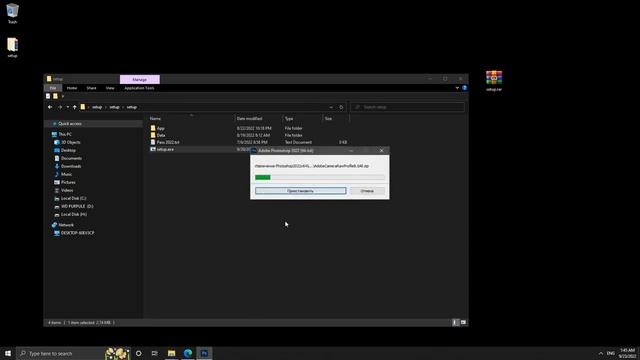Switch to the Home ribbon tab
Viewport: 640px width, 360px height.
pyautogui.click(x=72, y=88)
